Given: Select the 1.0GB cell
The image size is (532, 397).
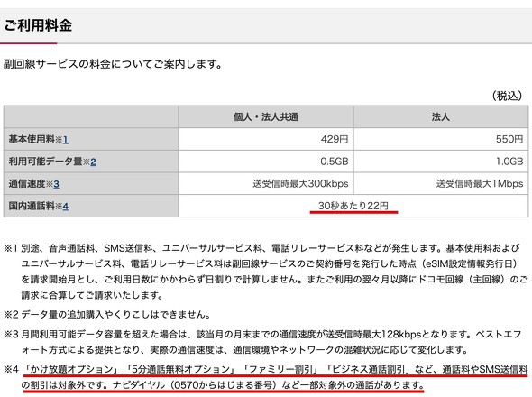Looking at the screenshot, I should [x=441, y=162].
